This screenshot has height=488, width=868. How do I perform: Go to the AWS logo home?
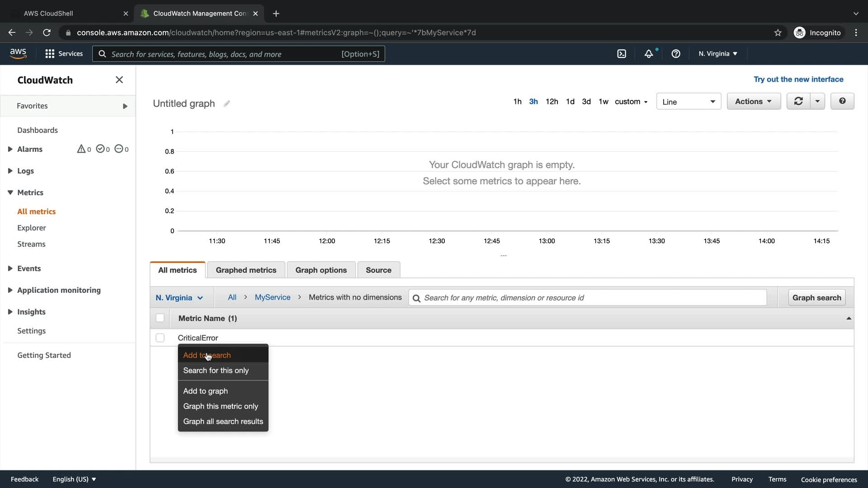(18, 53)
